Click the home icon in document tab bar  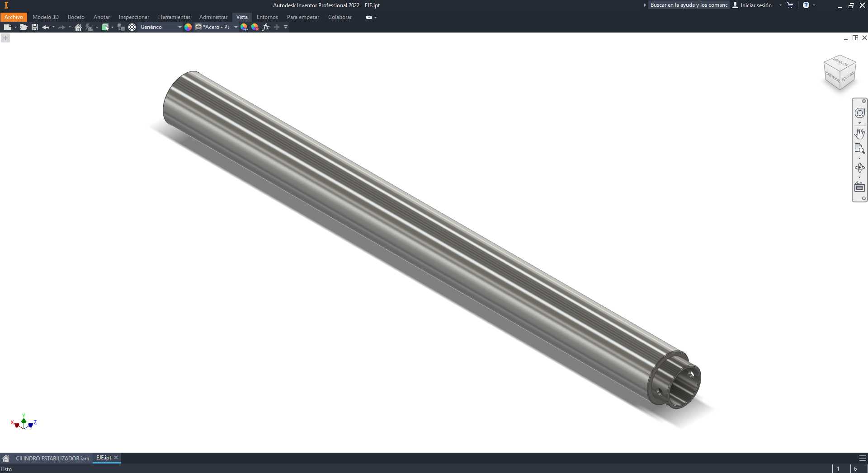click(6, 458)
